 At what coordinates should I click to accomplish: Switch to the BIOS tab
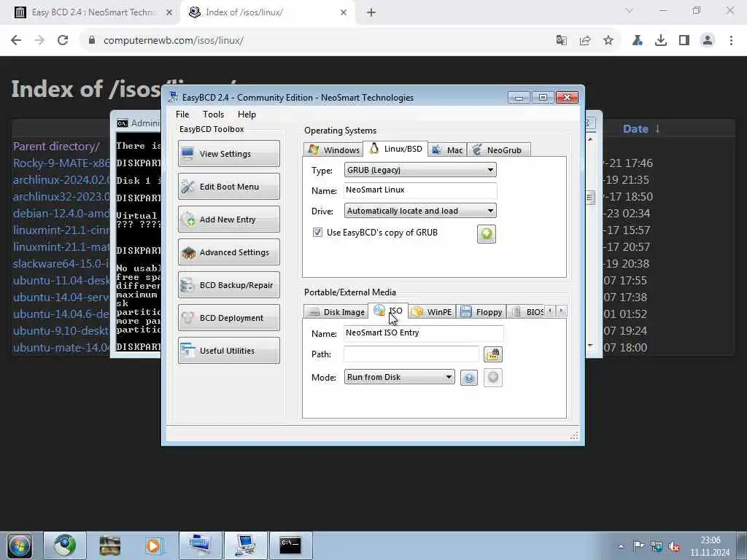[x=527, y=312]
